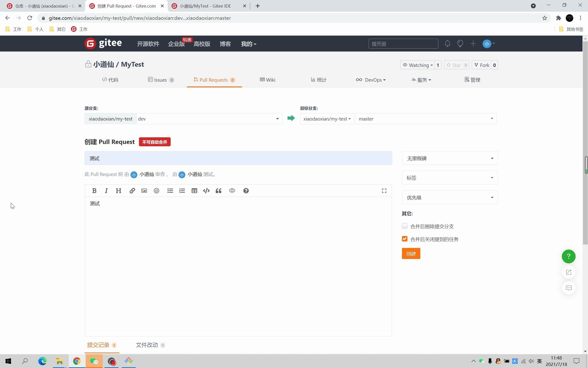The width and height of the screenshot is (588, 368).
Task: Open milestone 无里程碑 dropdown
Action: pyautogui.click(x=450, y=158)
